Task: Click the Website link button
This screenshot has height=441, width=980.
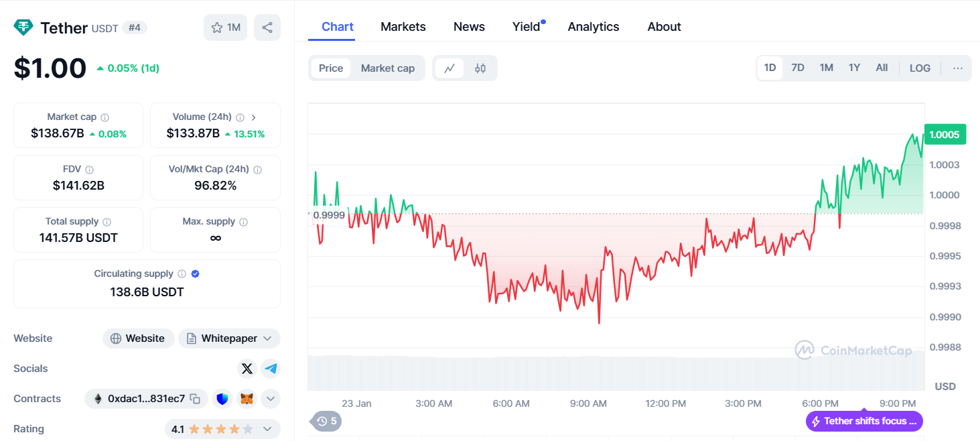Action: point(139,338)
